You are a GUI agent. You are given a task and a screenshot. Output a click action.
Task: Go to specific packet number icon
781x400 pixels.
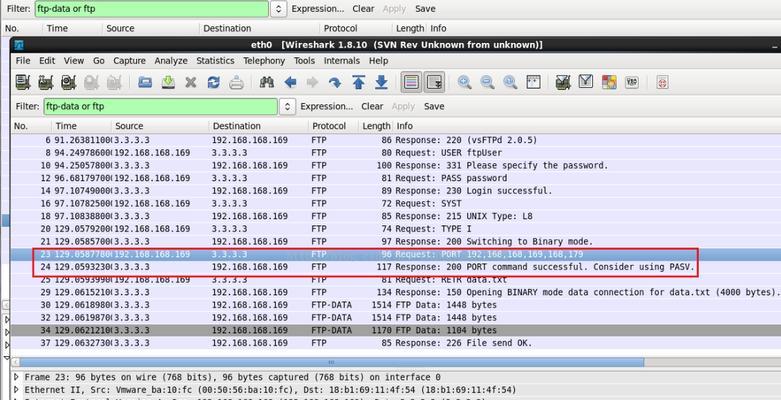pyautogui.click(x=335, y=82)
